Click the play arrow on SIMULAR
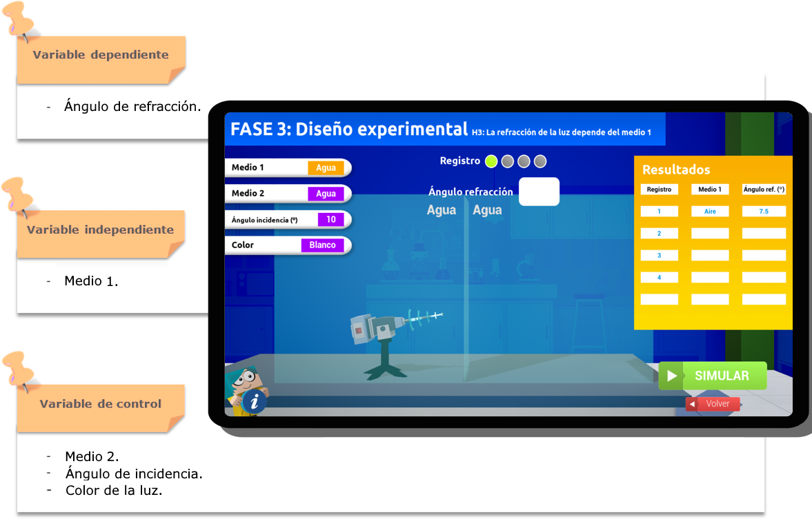Image resolution: width=812 pixels, height=519 pixels. 671,376
